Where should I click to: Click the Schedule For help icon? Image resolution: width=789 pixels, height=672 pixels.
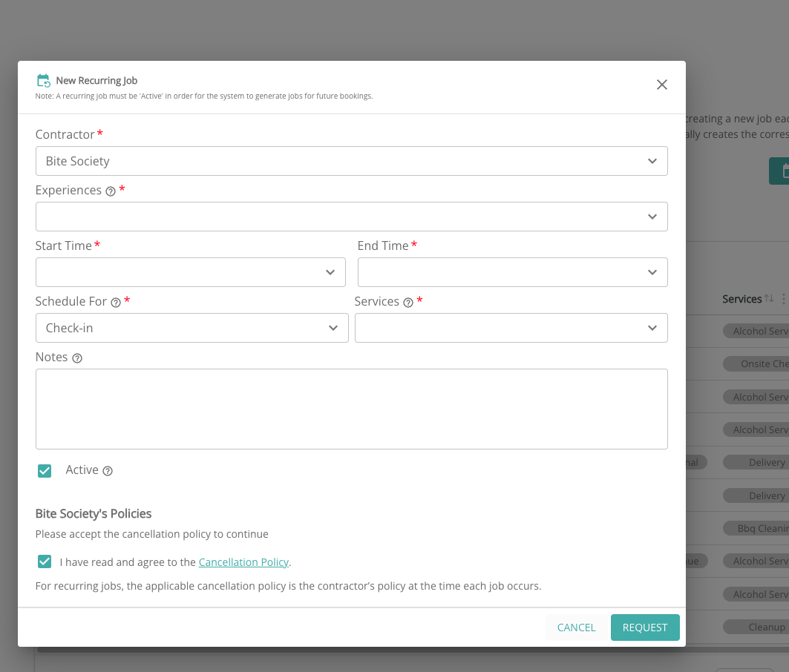[116, 303]
